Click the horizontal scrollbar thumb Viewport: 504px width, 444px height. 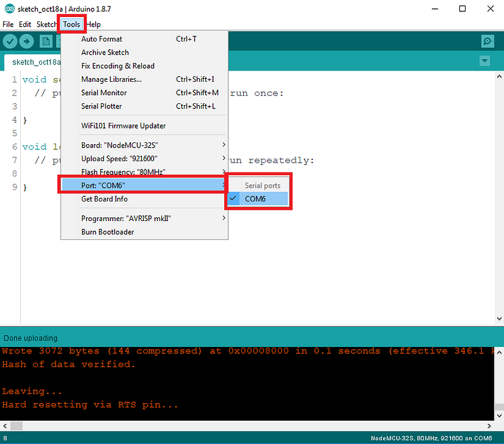pos(16,426)
